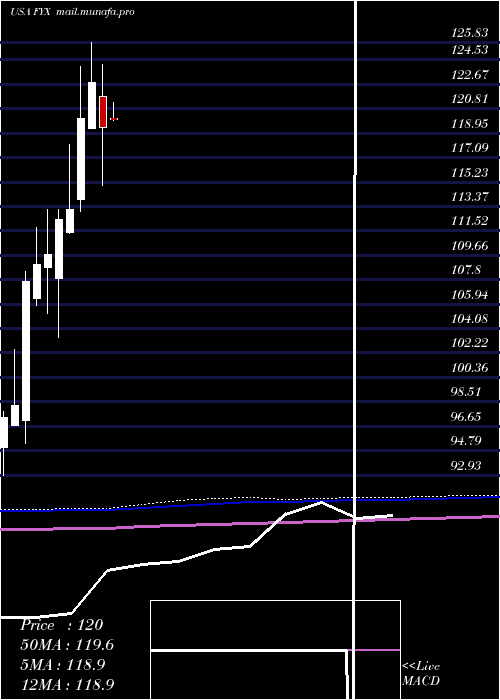500x700 pixels.
Task: Click the 120.81 price axis label
Action: 469,99
